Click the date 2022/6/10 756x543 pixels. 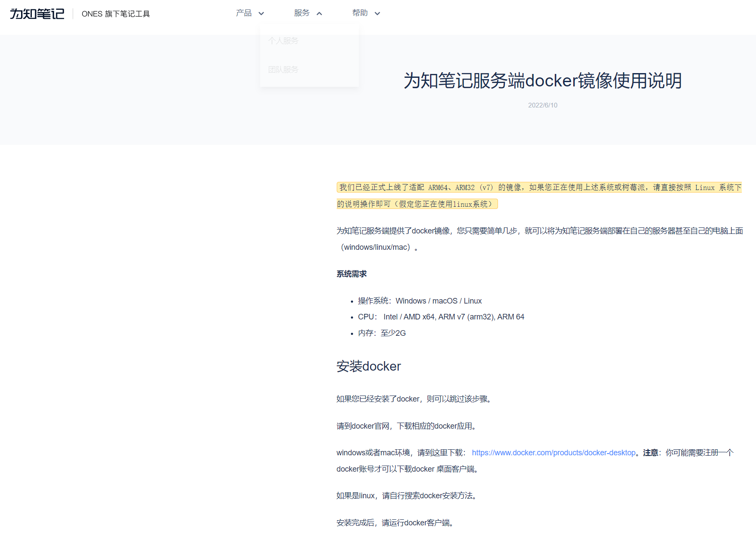click(543, 105)
